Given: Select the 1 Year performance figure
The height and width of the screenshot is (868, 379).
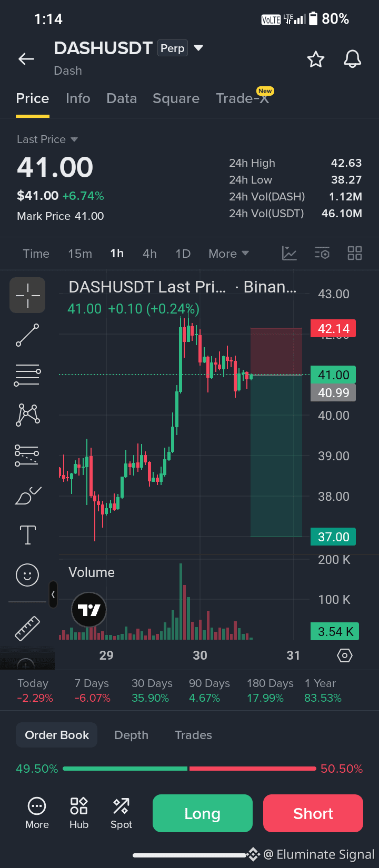Looking at the screenshot, I should (323, 691).
